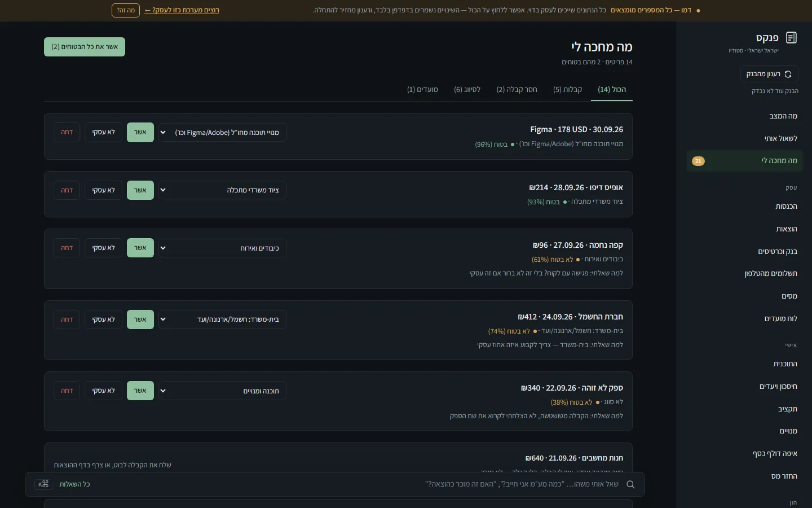812x508 pixels.
Task: Click the search magnifier icon in the bottom bar
Action: coord(630,484)
